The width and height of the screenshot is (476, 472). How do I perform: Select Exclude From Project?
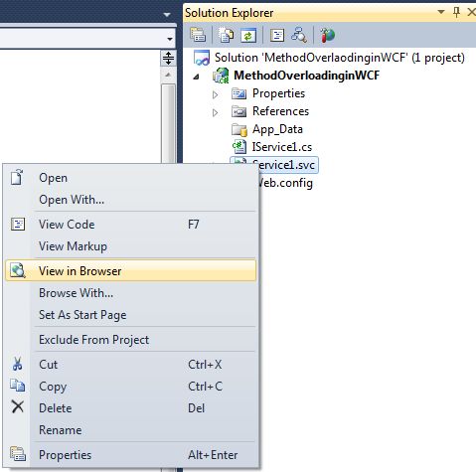pyautogui.click(x=131, y=340)
